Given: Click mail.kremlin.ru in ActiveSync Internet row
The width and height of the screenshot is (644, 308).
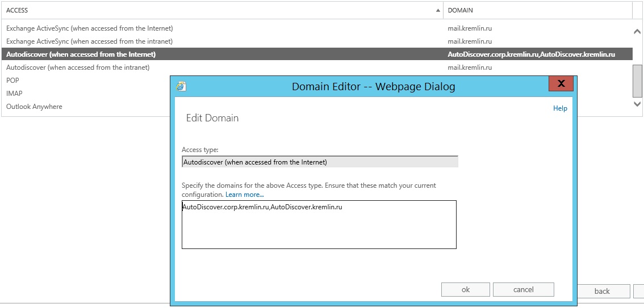Looking at the screenshot, I should 470,29.
